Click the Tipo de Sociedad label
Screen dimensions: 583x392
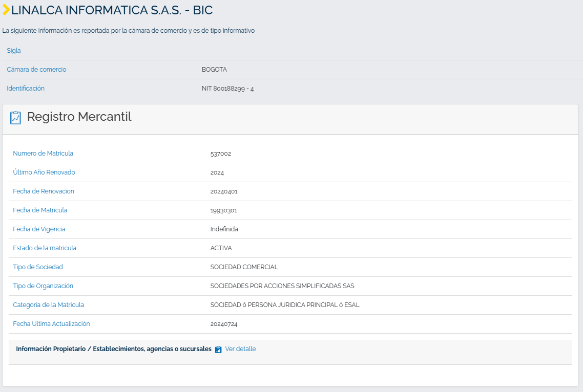pos(38,267)
